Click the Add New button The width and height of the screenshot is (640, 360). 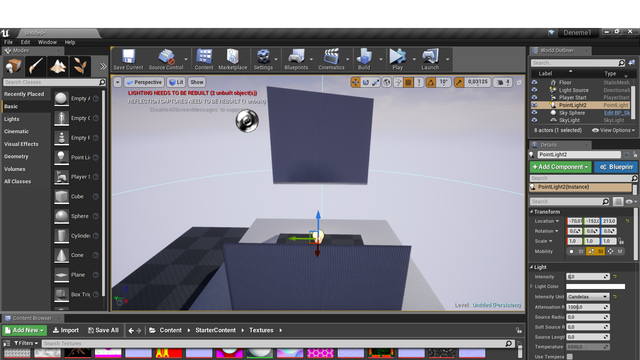[24, 330]
